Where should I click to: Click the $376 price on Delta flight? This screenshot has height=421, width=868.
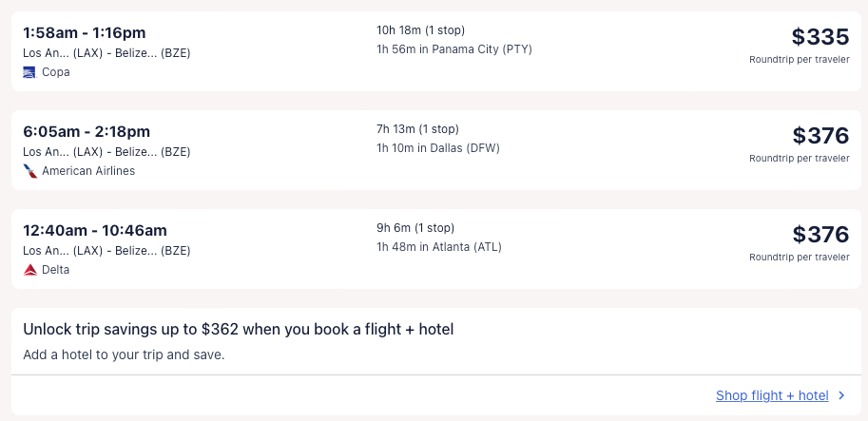click(x=820, y=235)
